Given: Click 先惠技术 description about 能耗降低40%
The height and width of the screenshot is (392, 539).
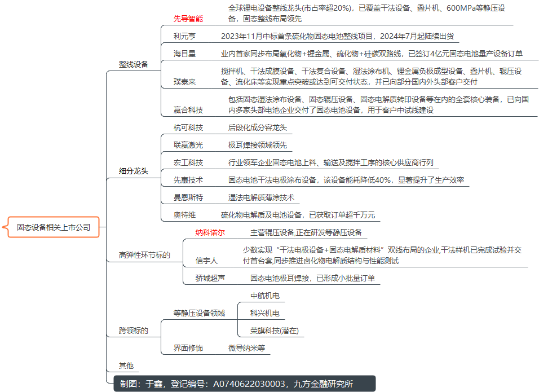Looking at the screenshot, I should [346, 180].
